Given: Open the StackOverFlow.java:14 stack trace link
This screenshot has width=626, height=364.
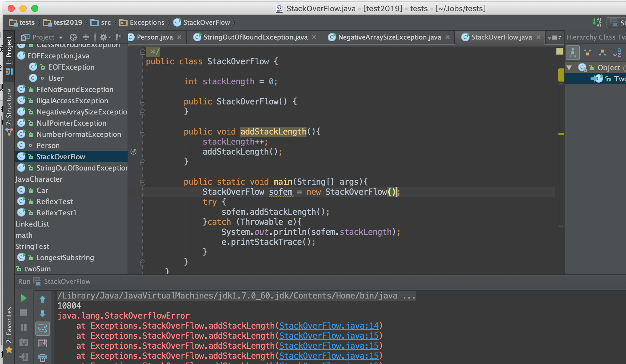Looking at the screenshot, I should pos(329,326).
